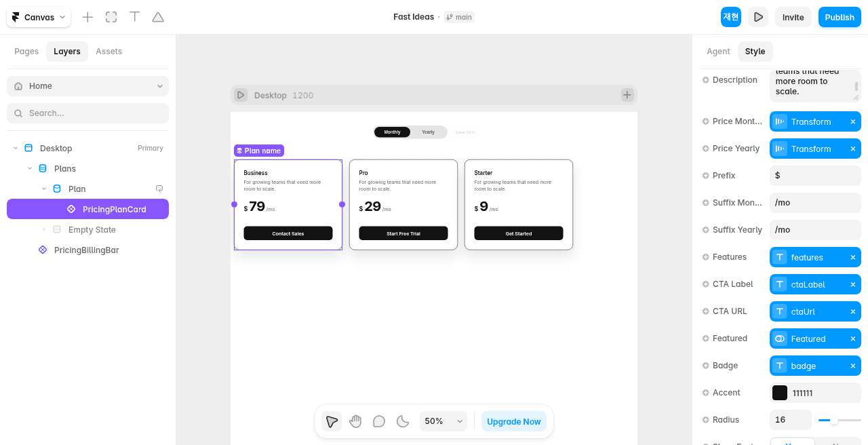The image size is (868, 445).
Task: Open the 50% zoom dropdown
Action: (443, 421)
